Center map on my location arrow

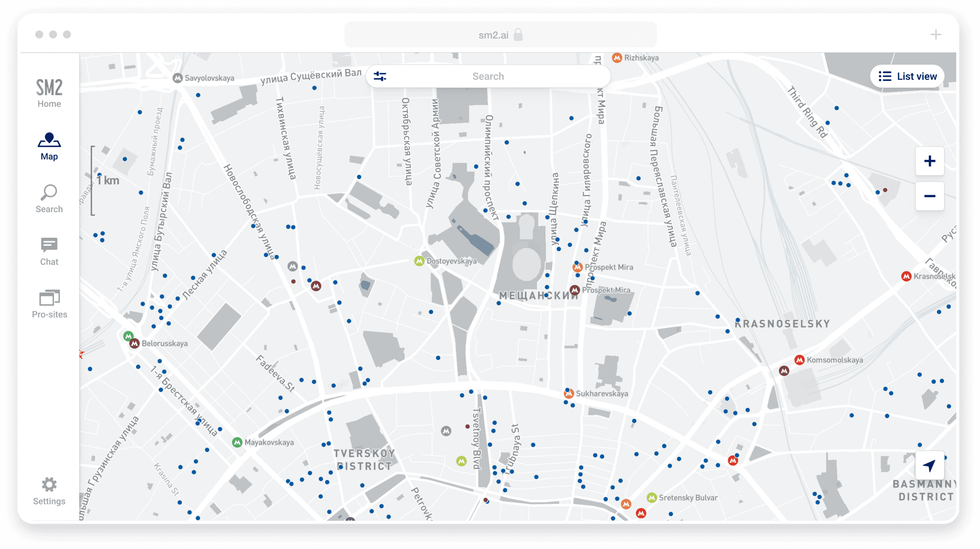coord(929,465)
